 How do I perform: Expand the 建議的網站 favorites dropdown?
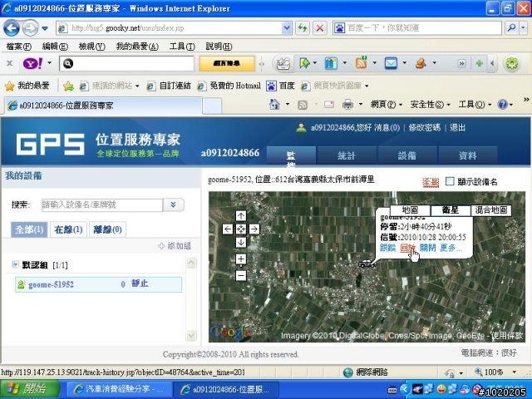pyautogui.click(x=137, y=86)
